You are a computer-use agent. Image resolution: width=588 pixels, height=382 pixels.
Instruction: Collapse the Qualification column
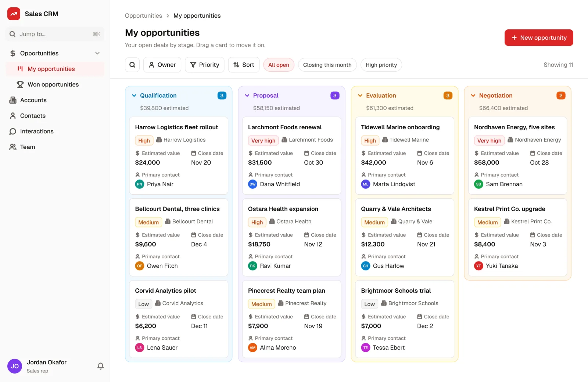pos(134,95)
